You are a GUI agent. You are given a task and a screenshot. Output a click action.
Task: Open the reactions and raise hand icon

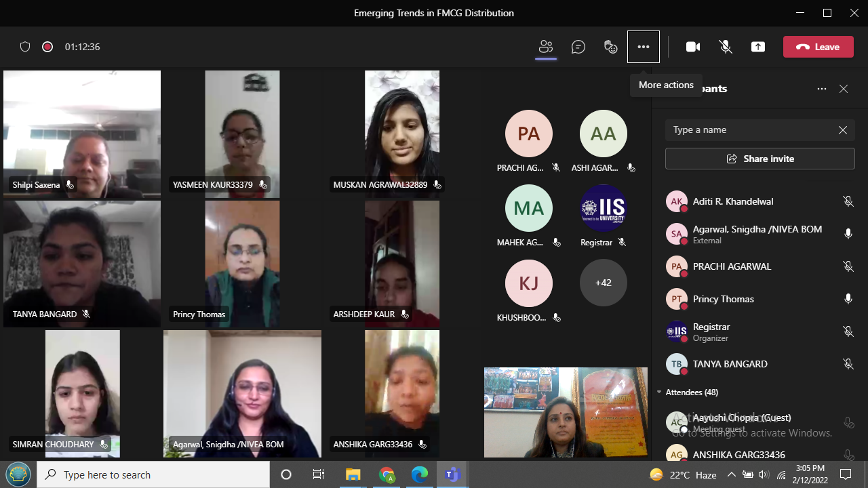[x=611, y=47]
